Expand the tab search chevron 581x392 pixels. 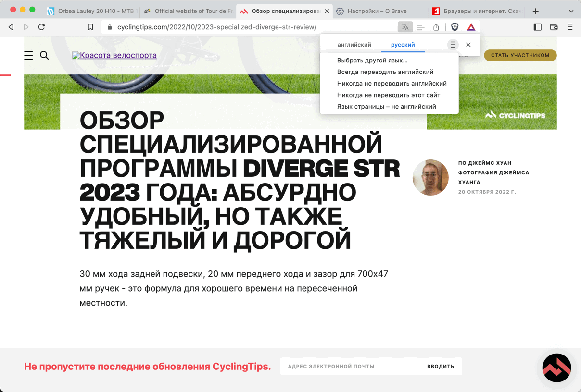pos(571,11)
